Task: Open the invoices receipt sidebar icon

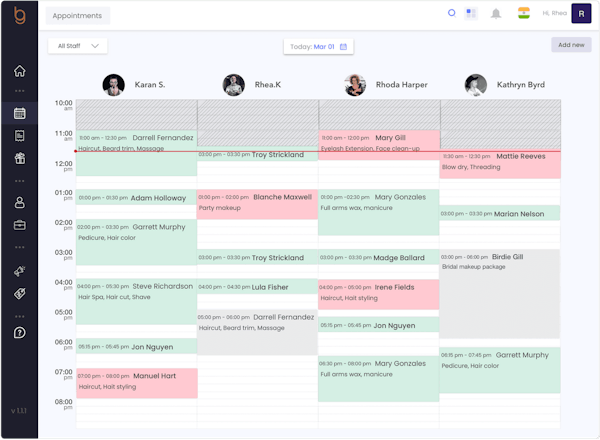Action: [x=20, y=136]
